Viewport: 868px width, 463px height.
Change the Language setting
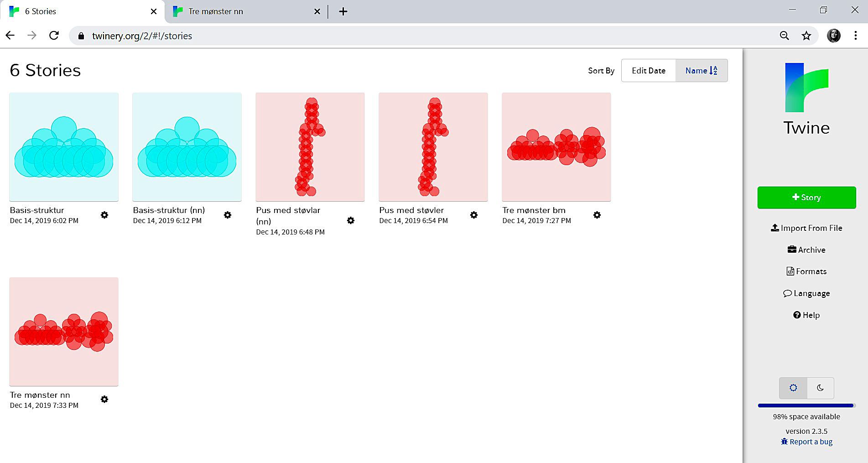[806, 293]
